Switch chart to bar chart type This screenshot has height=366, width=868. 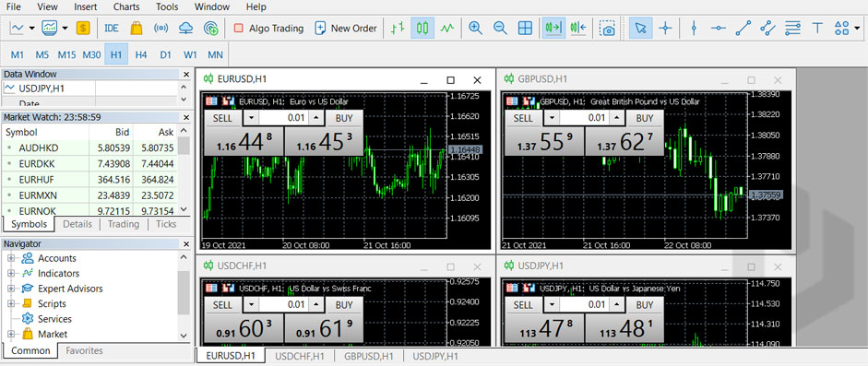[397, 28]
